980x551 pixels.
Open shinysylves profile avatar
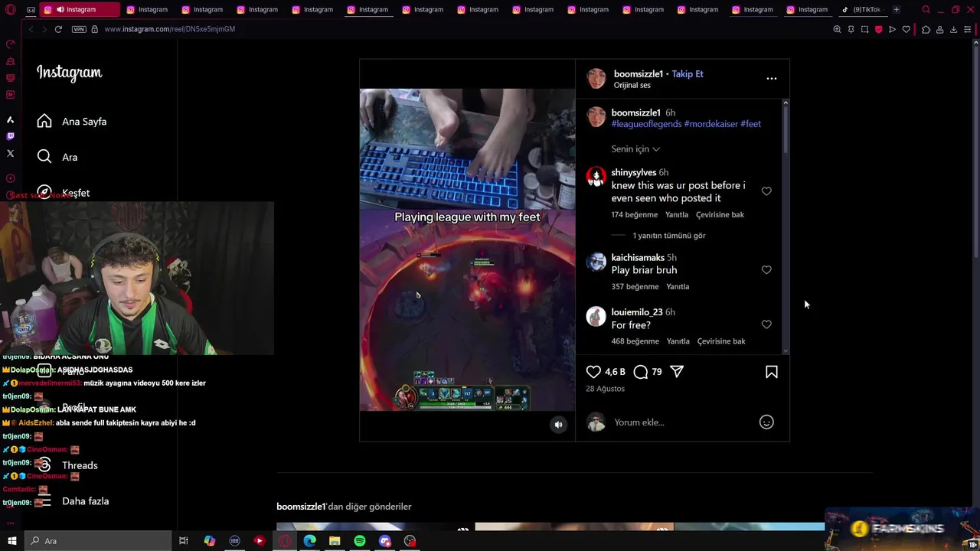click(x=596, y=177)
